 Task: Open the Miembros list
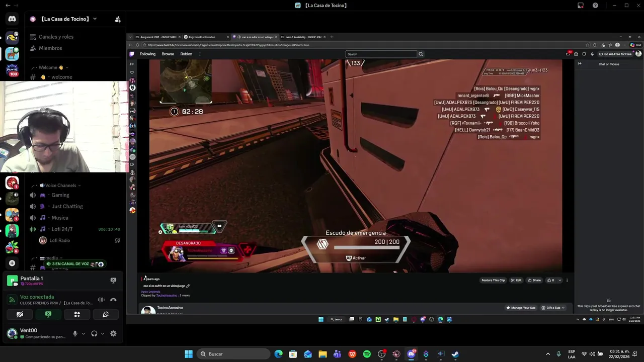click(50, 48)
